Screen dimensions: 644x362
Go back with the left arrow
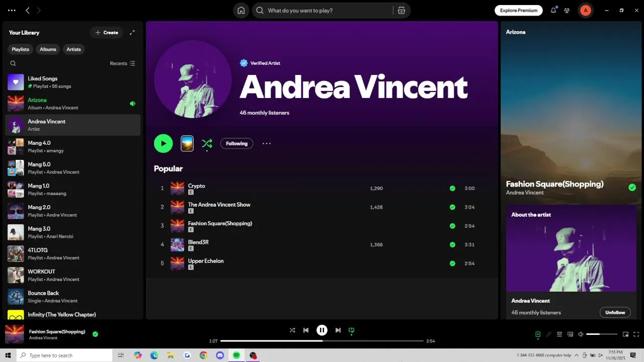coord(28,10)
